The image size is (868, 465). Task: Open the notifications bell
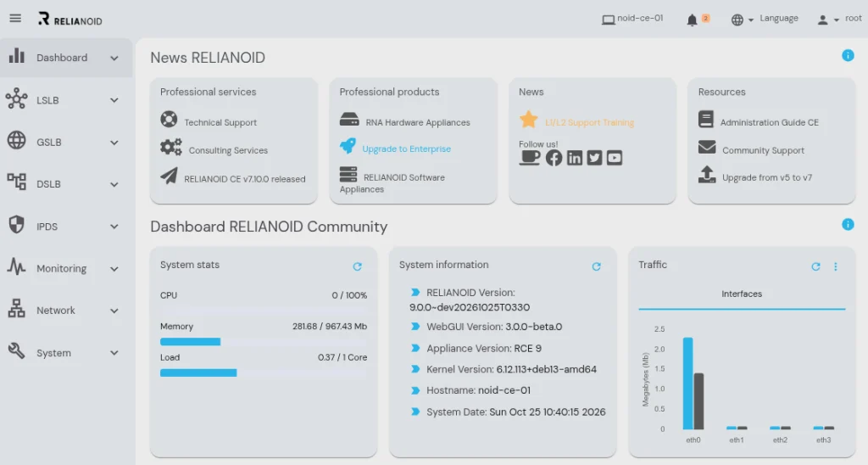692,20
